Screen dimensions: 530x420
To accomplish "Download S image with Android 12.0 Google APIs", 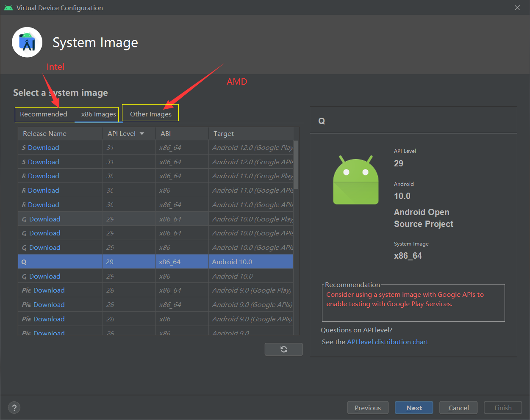I will (44, 162).
